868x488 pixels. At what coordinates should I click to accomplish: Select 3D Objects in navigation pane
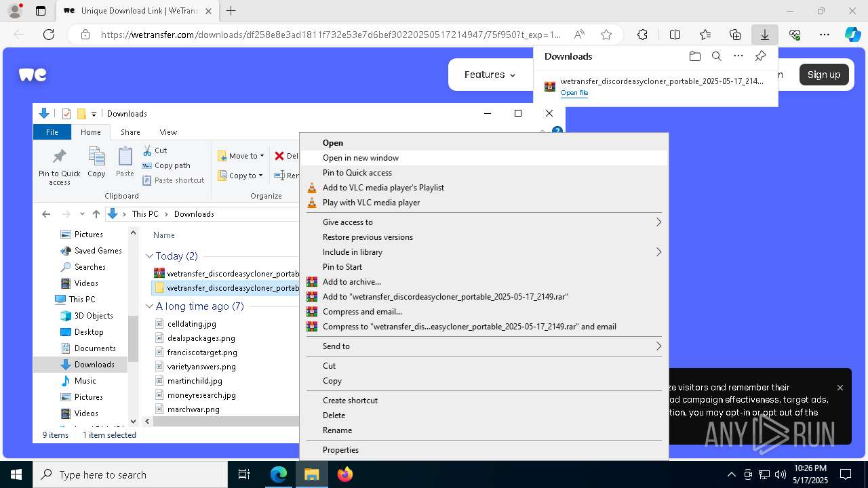click(94, 316)
